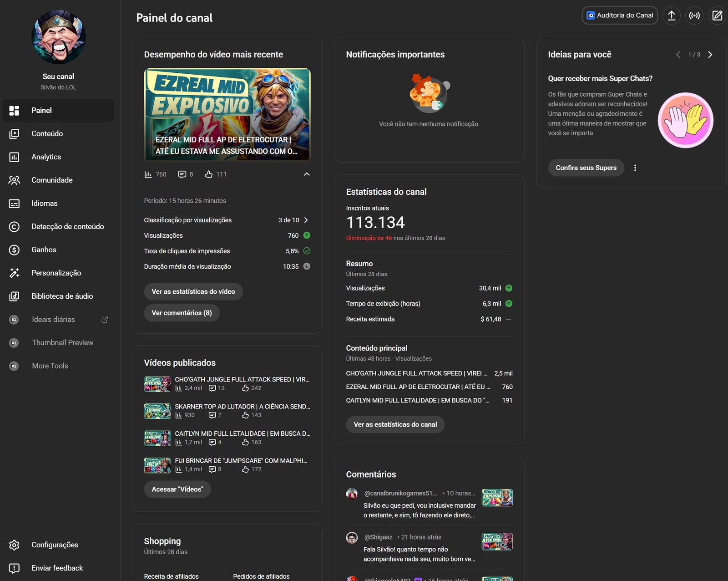Click the Idiomas subtitles icon
Screen dimensions: 728x581
(14, 204)
